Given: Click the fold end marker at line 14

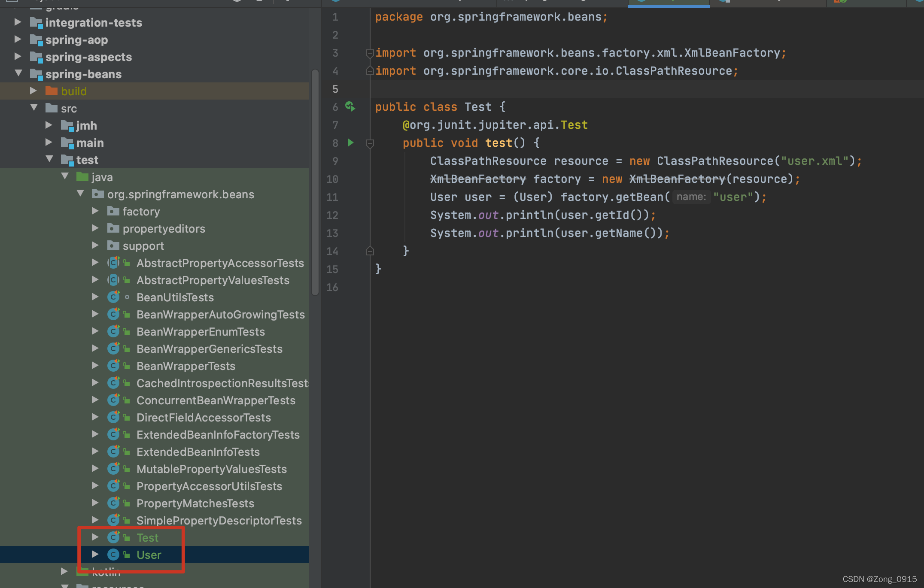Looking at the screenshot, I should pyautogui.click(x=370, y=251).
